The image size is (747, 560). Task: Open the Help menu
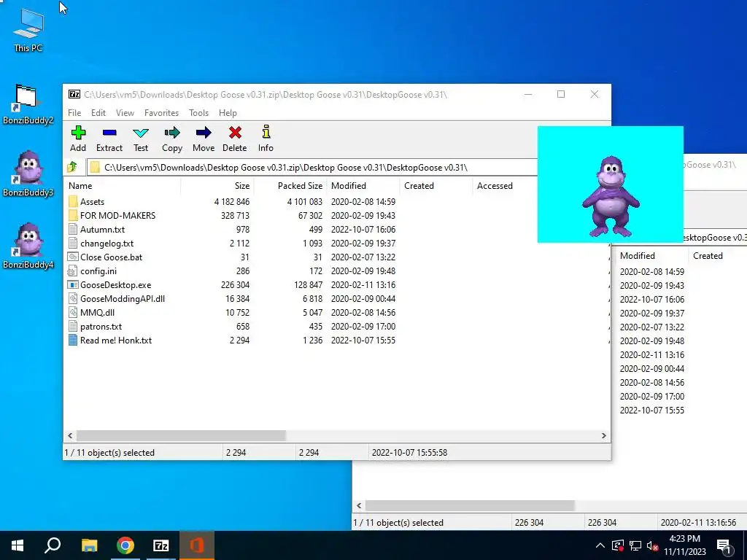coord(228,113)
